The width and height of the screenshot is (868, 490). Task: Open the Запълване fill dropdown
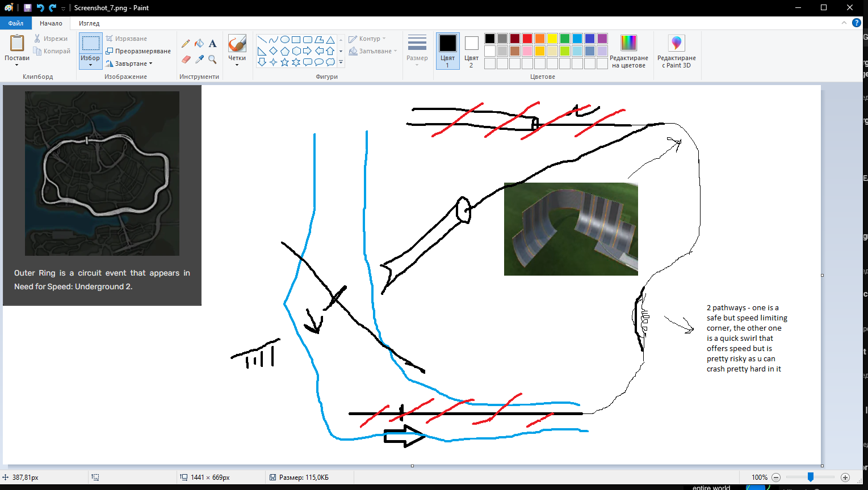(x=372, y=50)
